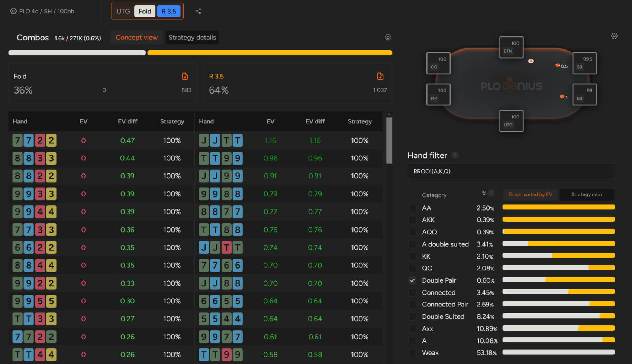Click the Hand filter info icon
Screen dimensions: 632x364
[455, 155]
